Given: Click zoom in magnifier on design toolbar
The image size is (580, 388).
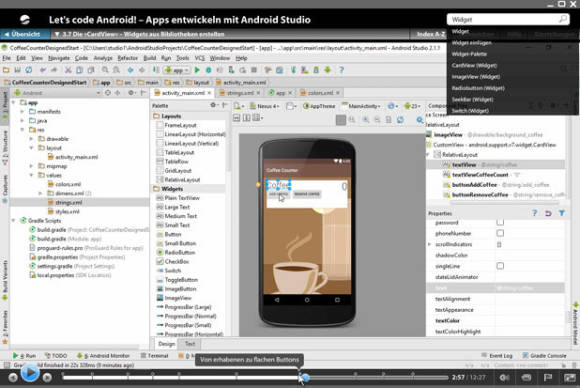Looking at the screenshot, I should tap(366, 119).
